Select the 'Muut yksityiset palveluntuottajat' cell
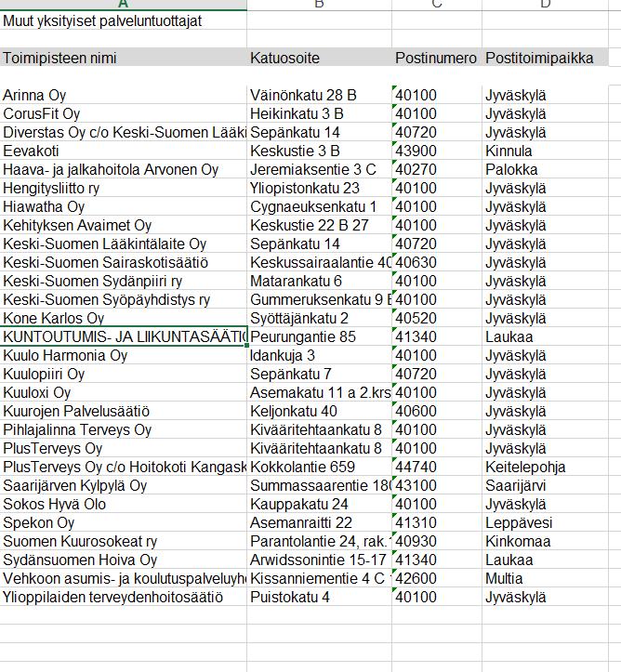 (124, 20)
